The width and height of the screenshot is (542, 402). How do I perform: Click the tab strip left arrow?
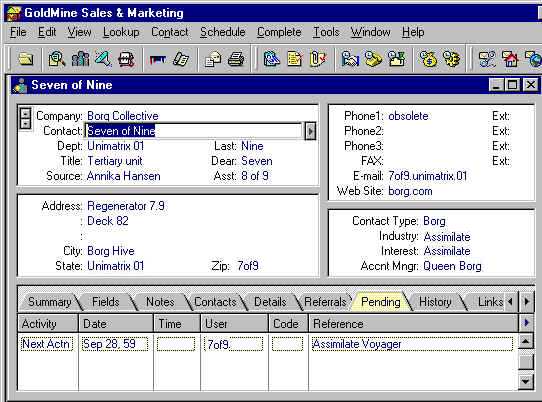point(511,302)
